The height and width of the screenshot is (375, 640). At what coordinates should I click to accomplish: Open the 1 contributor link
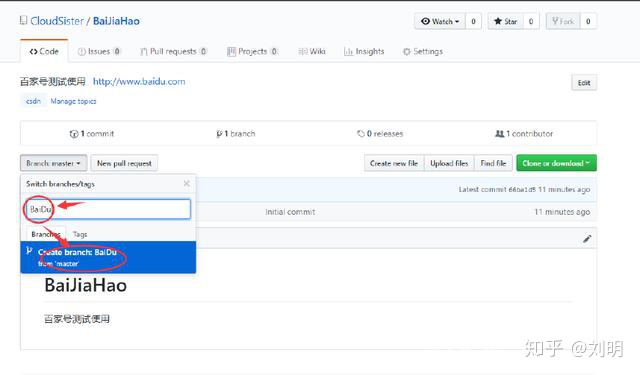524,133
